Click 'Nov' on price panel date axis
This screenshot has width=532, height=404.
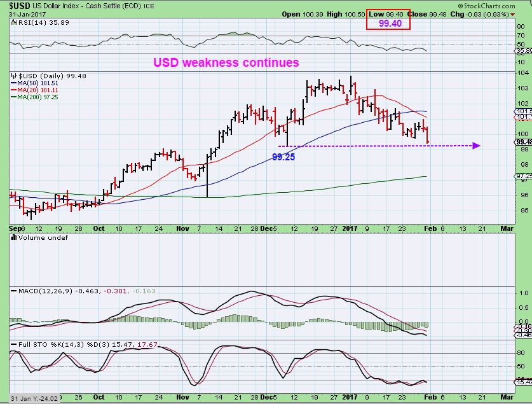click(182, 228)
